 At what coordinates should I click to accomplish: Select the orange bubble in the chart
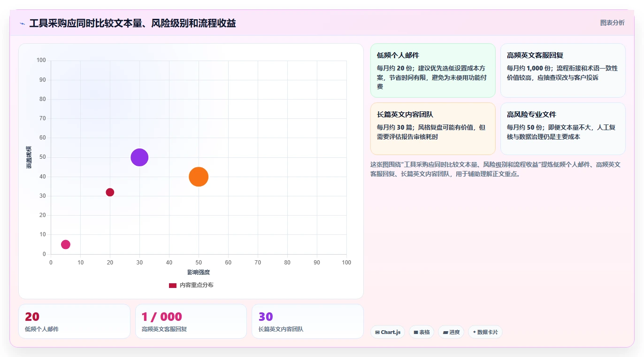[199, 177]
